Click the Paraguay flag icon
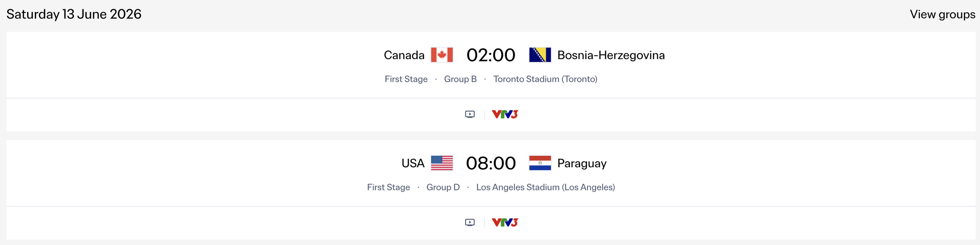Image resolution: width=980 pixels, height=245 pixels. [539, 163]
